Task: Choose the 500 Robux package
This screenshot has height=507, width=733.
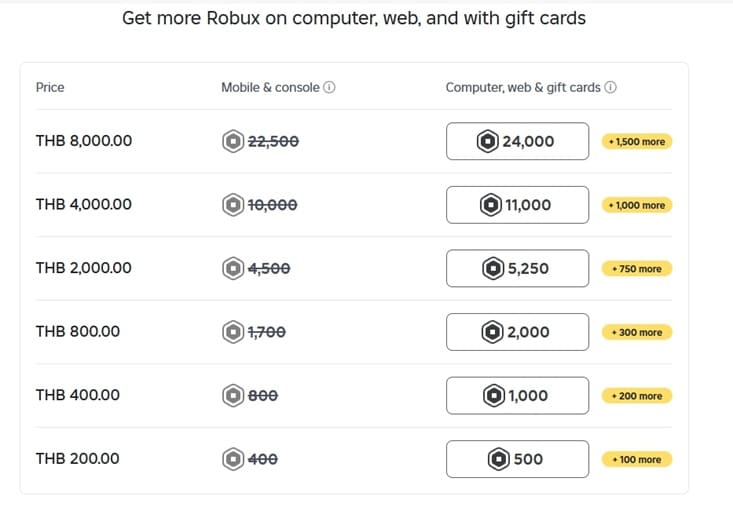Action: pos(517,459)
